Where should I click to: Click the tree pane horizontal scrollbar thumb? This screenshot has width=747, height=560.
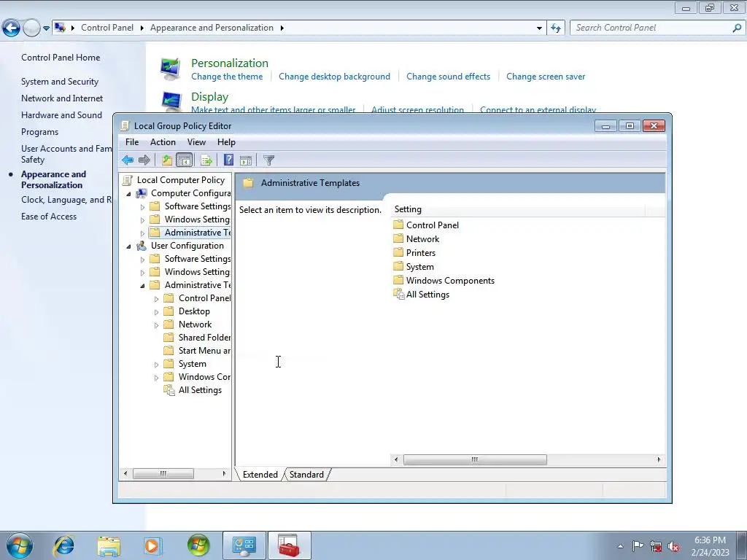tap(163, 473)
